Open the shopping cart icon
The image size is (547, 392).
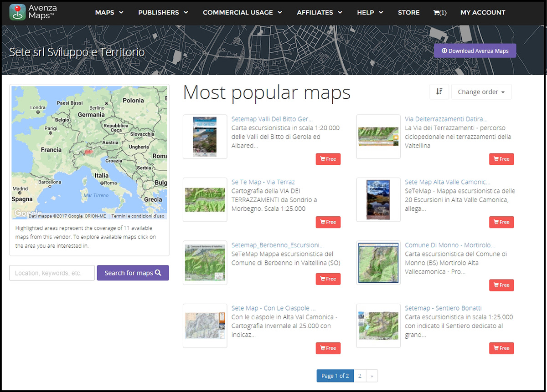pos(439,13)
